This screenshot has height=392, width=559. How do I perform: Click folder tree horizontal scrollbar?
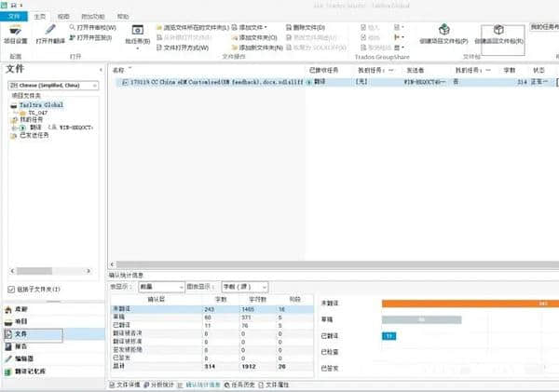34,271
